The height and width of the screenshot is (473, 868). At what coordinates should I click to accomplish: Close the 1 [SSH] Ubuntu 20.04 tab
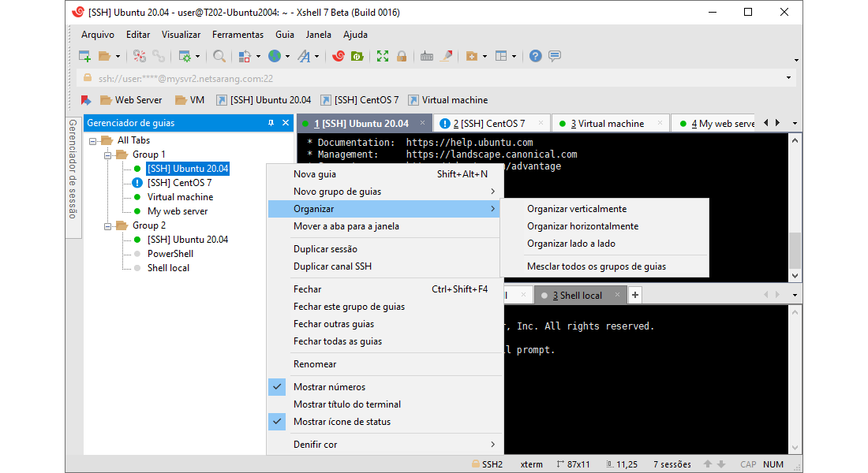(x=422, y=123)
